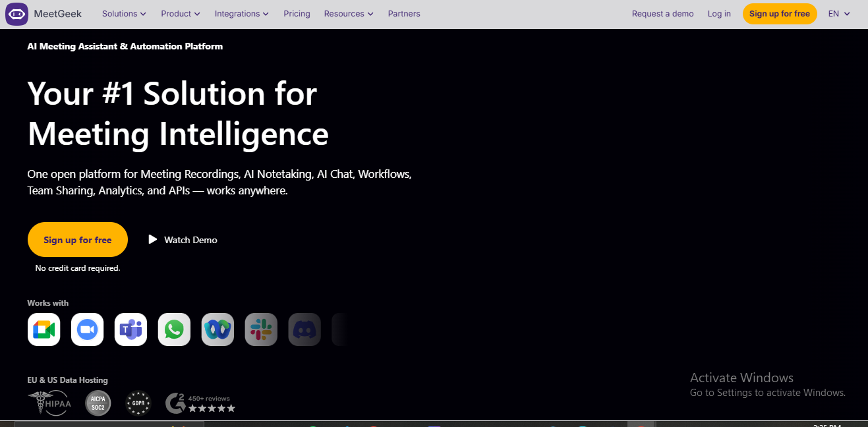The height and width of the screenshot is (427, 868).
Task: Expand the Solutions dropdown menu
Action: (124, 14)
